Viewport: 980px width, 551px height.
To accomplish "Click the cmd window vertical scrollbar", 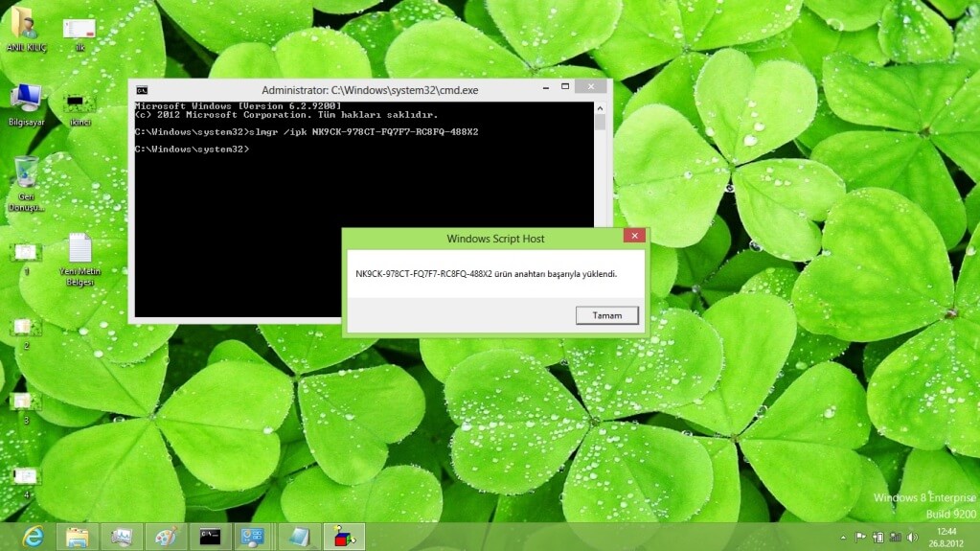I will (601, 211).
